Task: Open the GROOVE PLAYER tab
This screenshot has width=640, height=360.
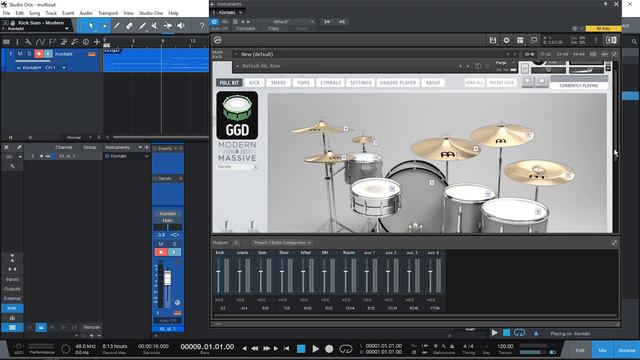Action: coord(398,83)
